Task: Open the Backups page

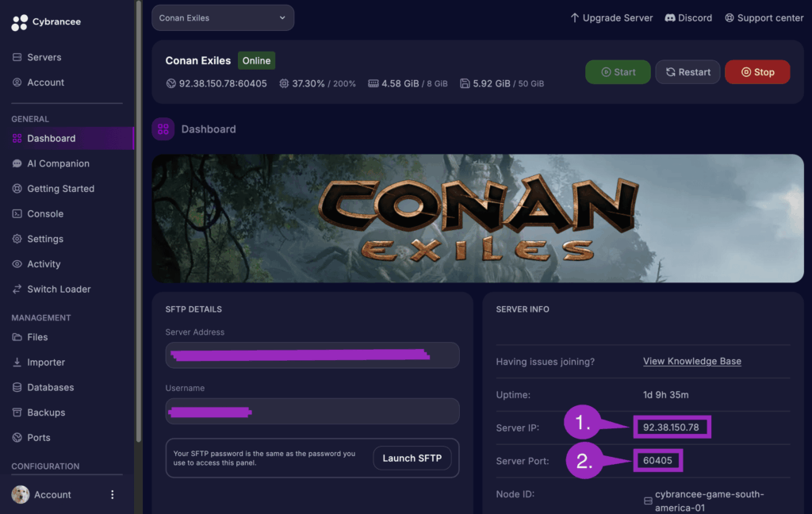Action: click(x=46, y=412)
